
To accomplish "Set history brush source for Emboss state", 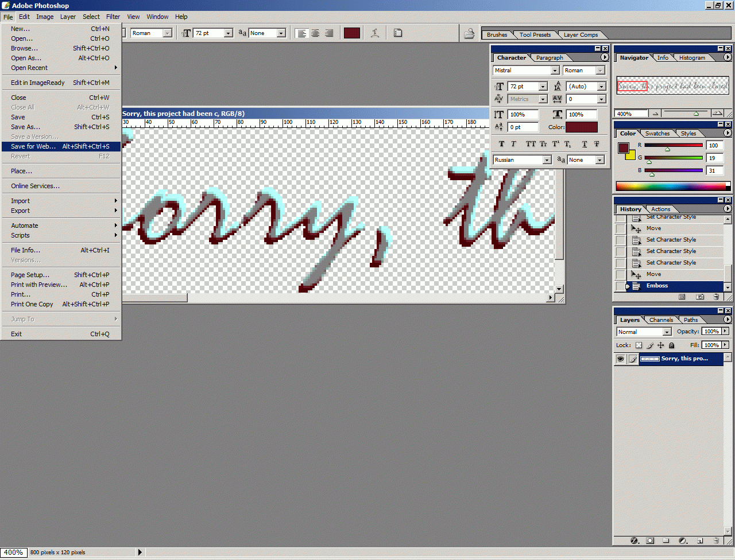I will coord(620,286).
